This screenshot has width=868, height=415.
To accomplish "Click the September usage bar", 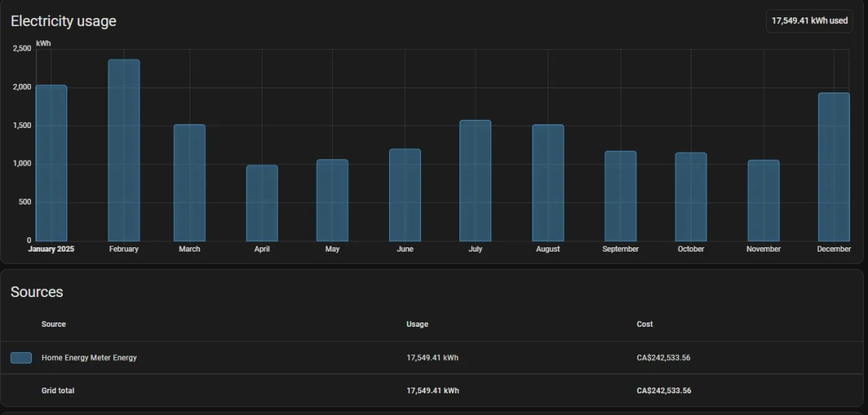I will pyautogui.click(x=621, y=196).
